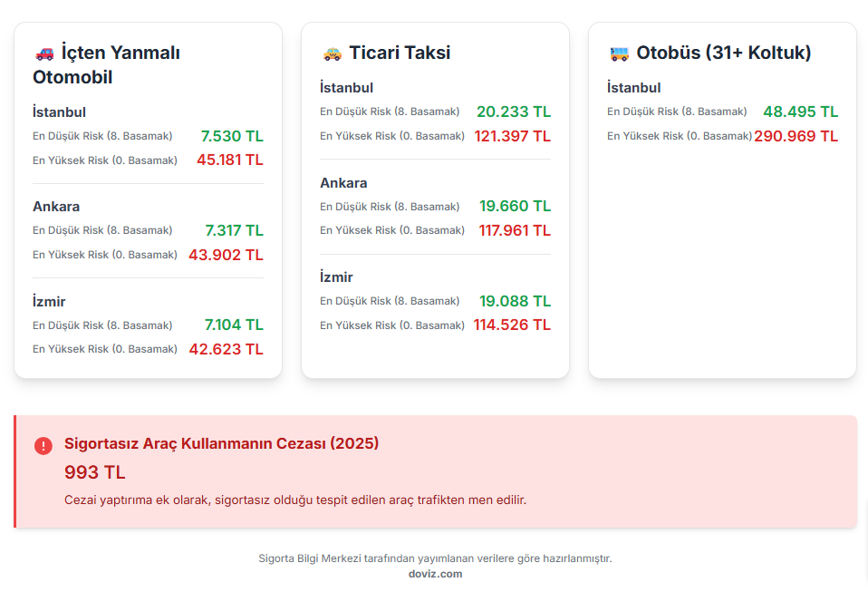This screenshot has height=592, width=868.
Task: Click the 7.530 TL İstanbul car price
Action: point(232,136)
